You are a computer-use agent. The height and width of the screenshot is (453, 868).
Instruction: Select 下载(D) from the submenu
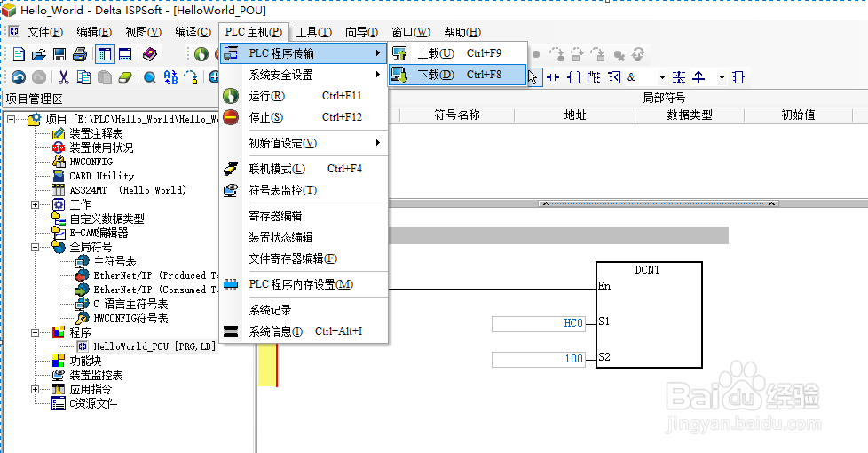pyautogui.click(x=457, y=75)
